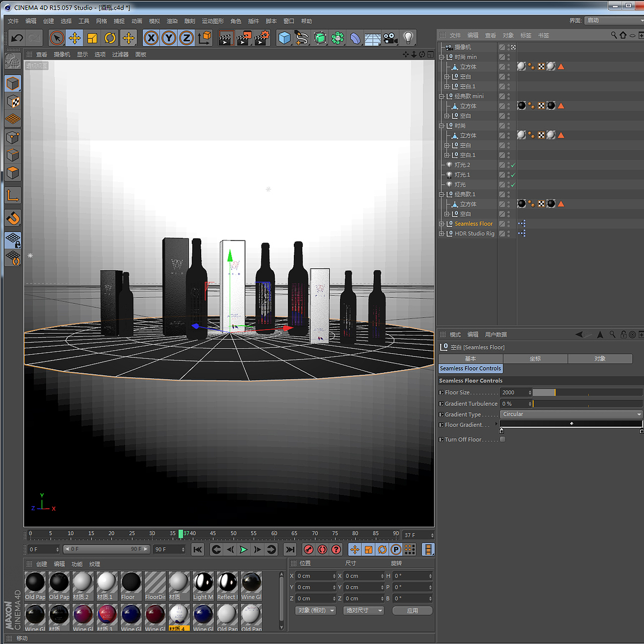Expand the HDR Studio Rig object

[441, 233]
